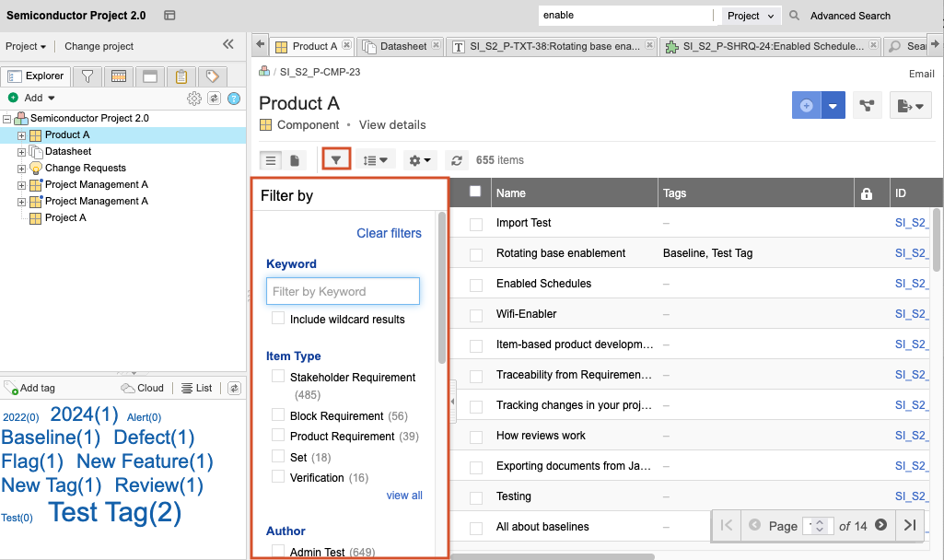
Task: Open the relationships diagram icon
Action: 866,106
